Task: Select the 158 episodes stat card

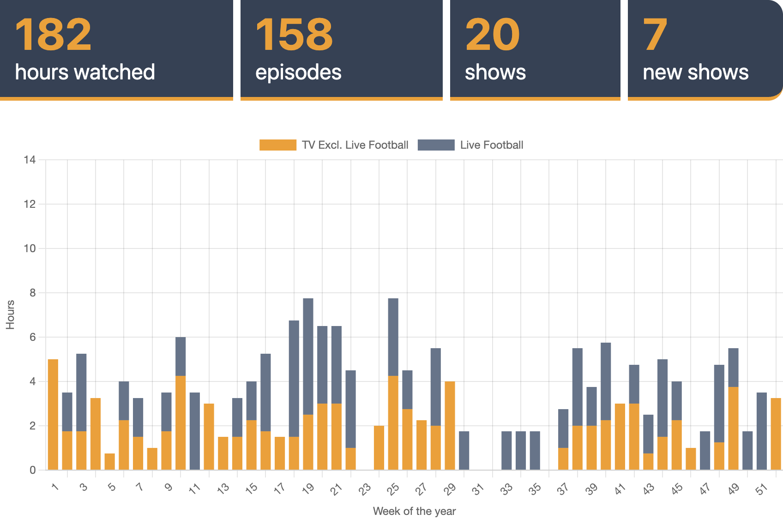Action: (x=342, y=49)
